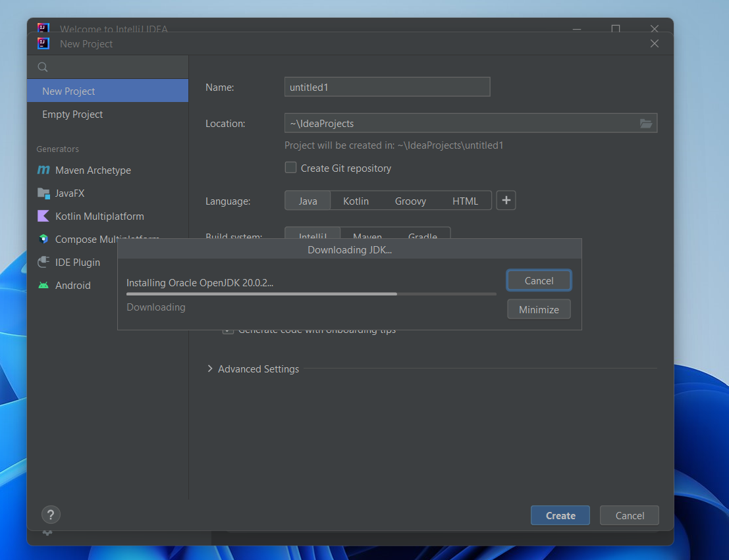Click the 'Installing Oracle OpenJDK 20.0.2...' text
This screenshot has height=560, width=729.
point(200,282)
